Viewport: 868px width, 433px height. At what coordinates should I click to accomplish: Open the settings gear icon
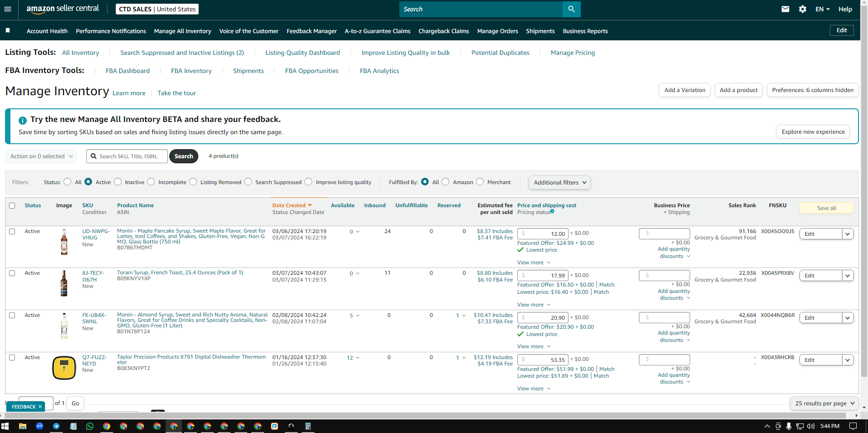tap(803, 9)
